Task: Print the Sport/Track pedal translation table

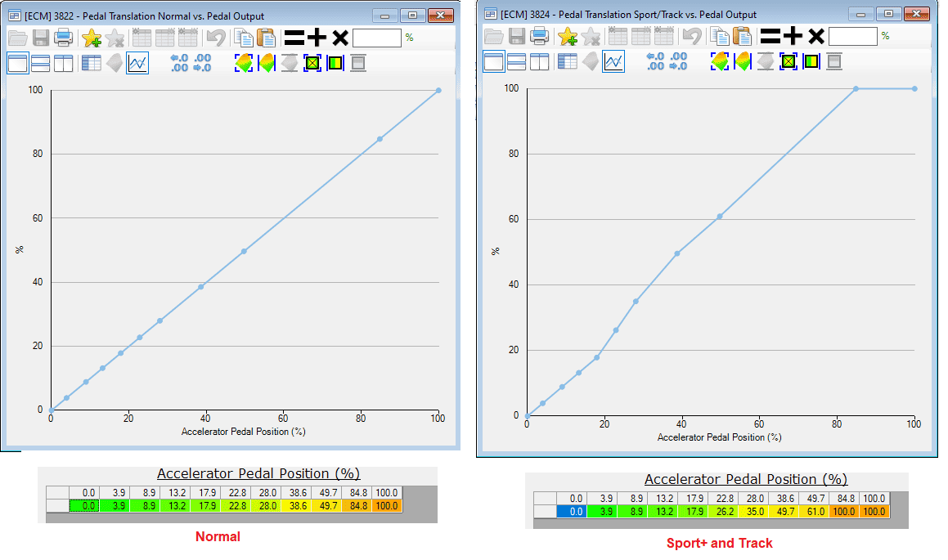Action: click(539, 36)
